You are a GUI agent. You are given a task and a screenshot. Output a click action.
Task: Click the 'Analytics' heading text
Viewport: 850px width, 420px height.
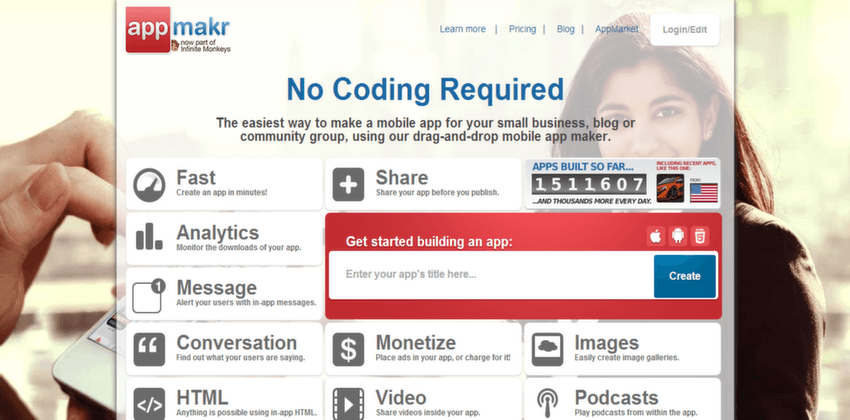tap(217, 232)
